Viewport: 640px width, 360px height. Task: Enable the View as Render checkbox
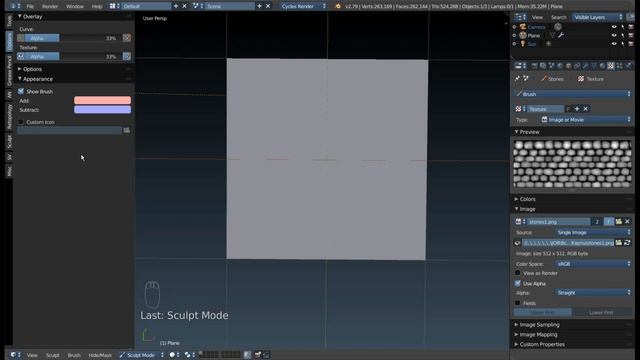coord(518,273)
